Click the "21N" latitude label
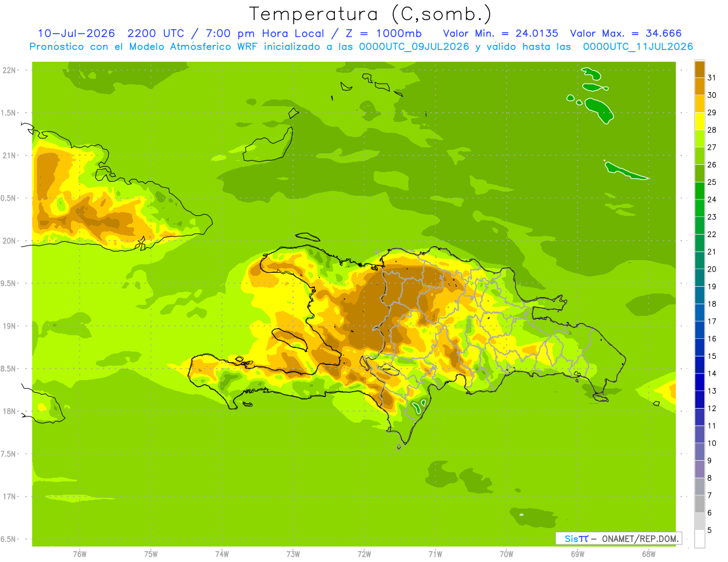 [9, 156]
